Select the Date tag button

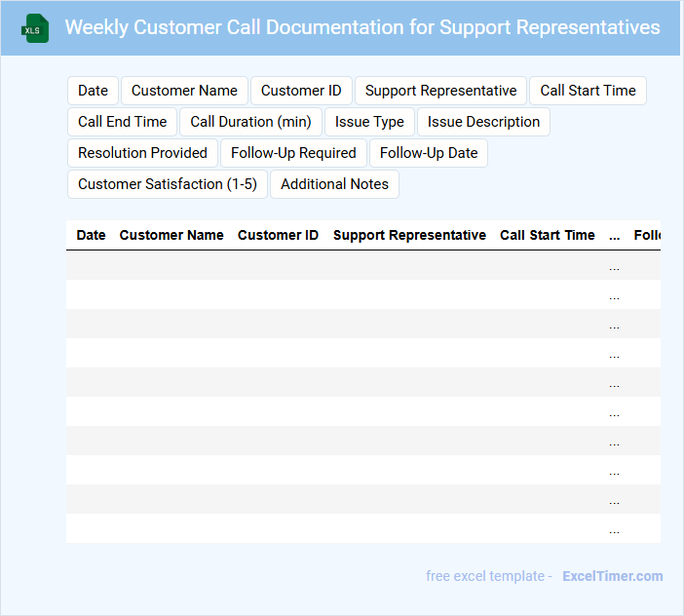[93, 91]
